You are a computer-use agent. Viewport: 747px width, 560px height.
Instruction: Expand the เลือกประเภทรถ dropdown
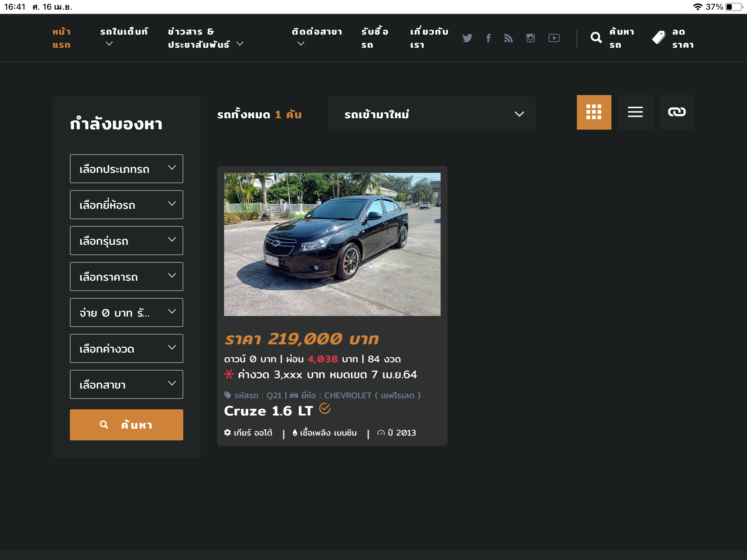point(127,169)
